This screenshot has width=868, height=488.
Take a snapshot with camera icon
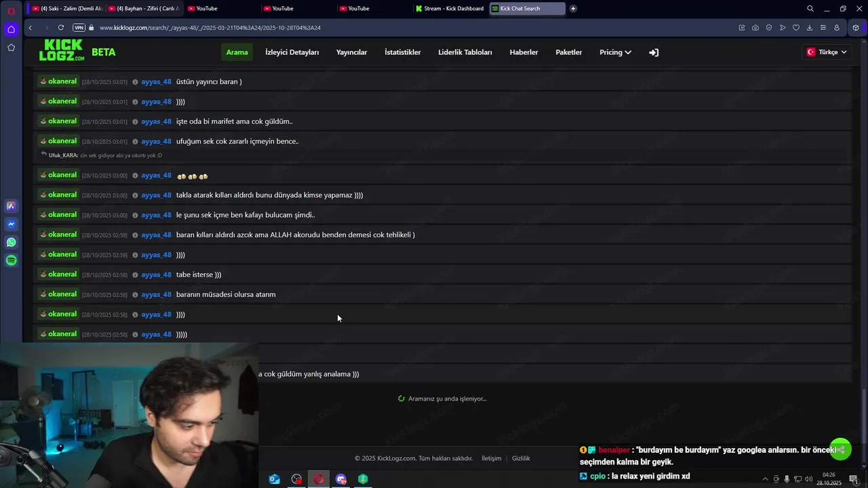(x=755, y=28)
